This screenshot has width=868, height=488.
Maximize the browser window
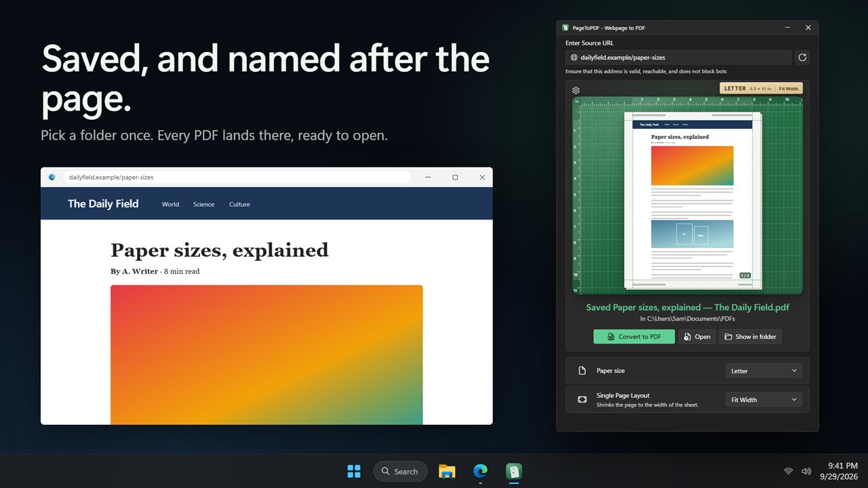(455, 178)
